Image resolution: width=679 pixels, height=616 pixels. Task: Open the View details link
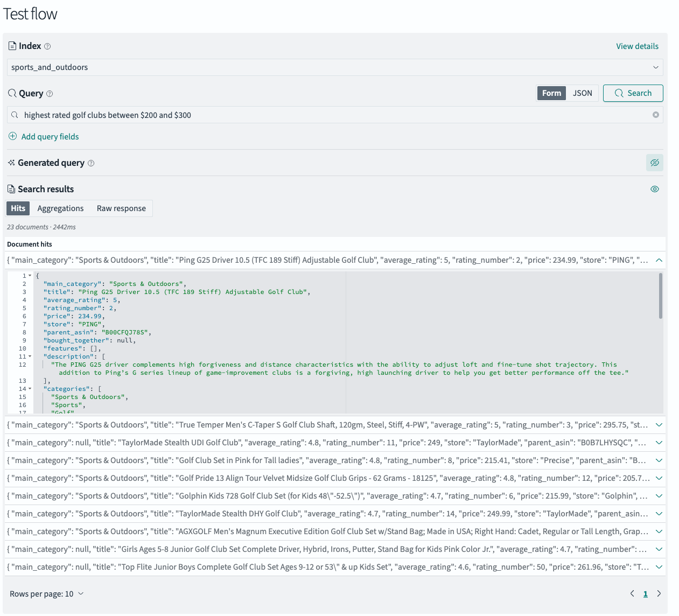637,46
